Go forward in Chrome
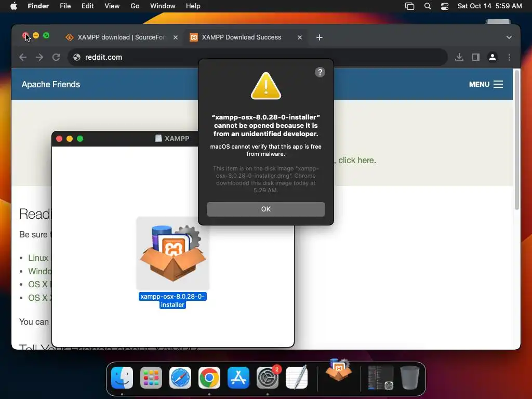 coord(39,57)
